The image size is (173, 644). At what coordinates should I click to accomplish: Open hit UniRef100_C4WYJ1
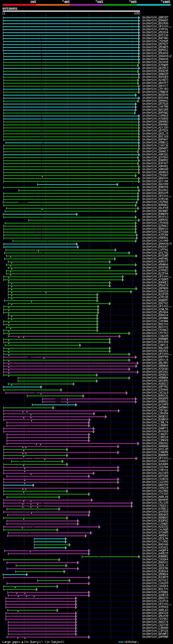click(155, 345)
